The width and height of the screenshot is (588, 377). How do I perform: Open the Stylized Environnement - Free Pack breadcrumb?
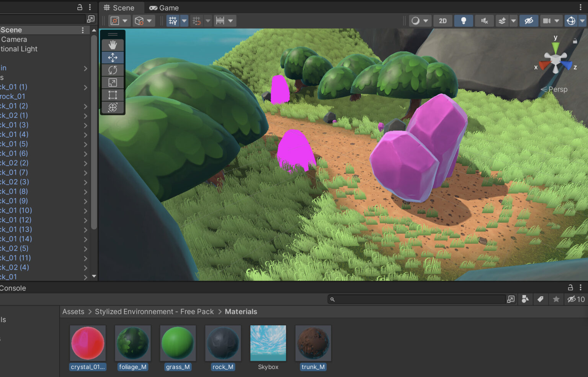coord(154,311)
